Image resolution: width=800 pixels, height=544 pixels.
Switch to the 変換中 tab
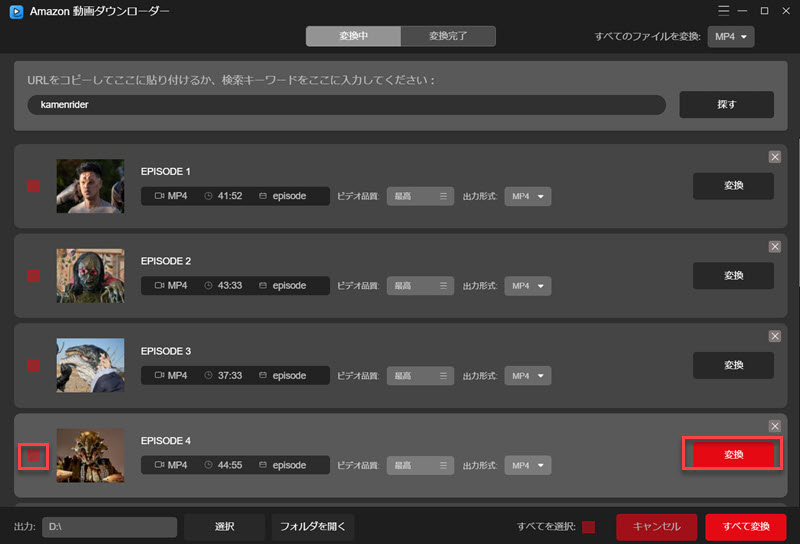coord(353,36)
